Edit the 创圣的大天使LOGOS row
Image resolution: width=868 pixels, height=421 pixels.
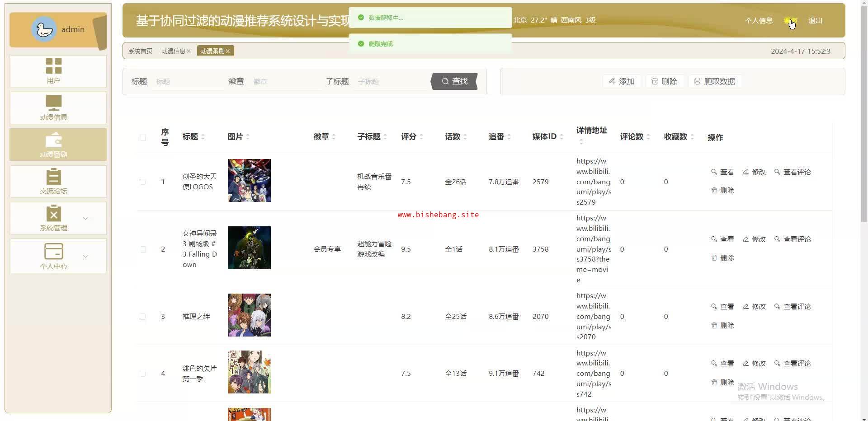point(754,172)
